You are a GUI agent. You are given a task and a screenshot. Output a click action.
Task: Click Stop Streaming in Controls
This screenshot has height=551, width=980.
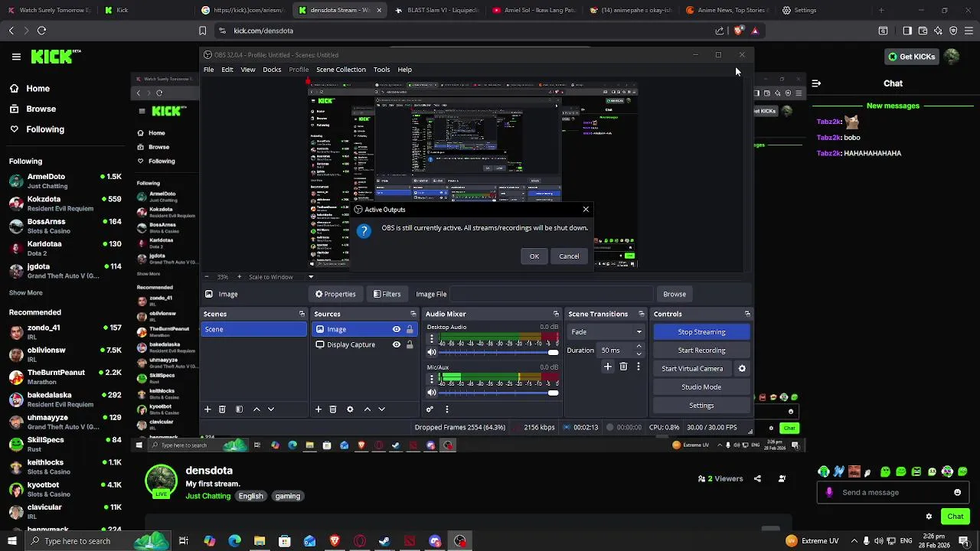(x=701, y=332)
